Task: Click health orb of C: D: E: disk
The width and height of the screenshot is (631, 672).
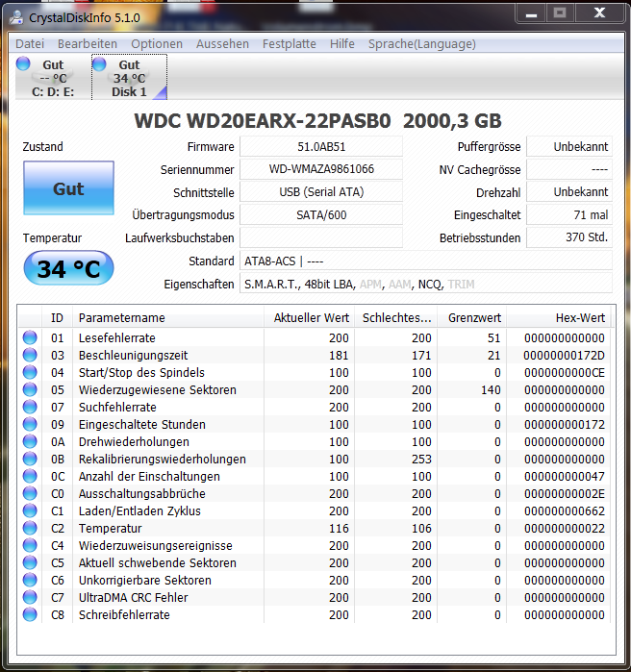Action: 23,63
